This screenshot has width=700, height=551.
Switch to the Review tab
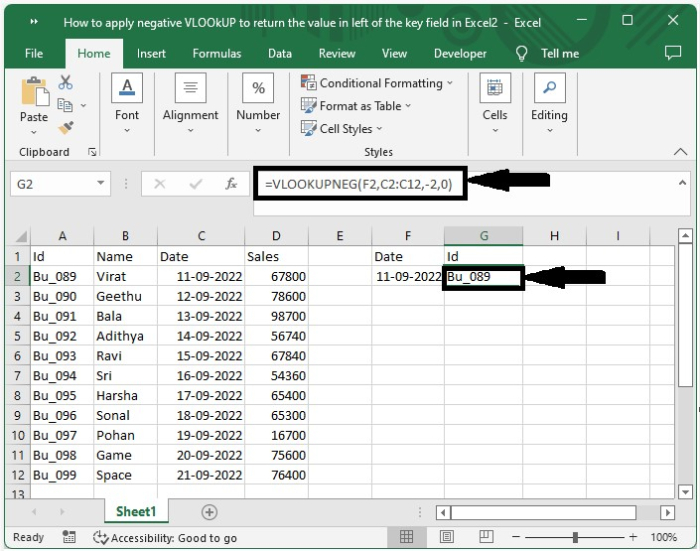pyautogui.click(x=337, y=54)
